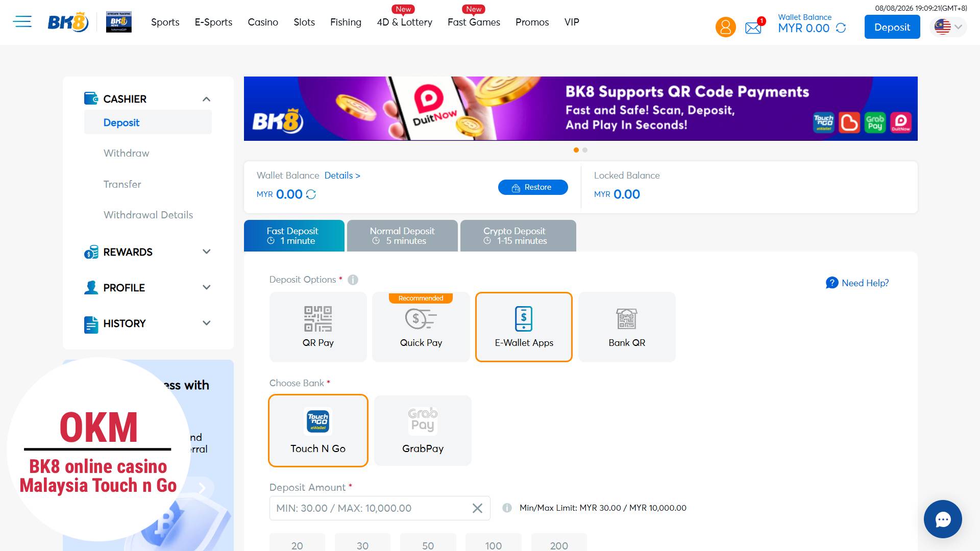980x551 pixels.
Task: Open the Sports menu
Action: pos(165,22)
